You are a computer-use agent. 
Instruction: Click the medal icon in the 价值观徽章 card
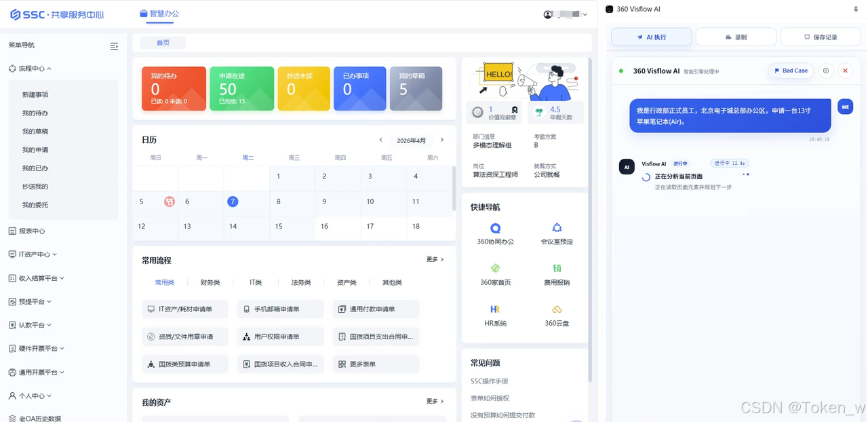[515, 109]
